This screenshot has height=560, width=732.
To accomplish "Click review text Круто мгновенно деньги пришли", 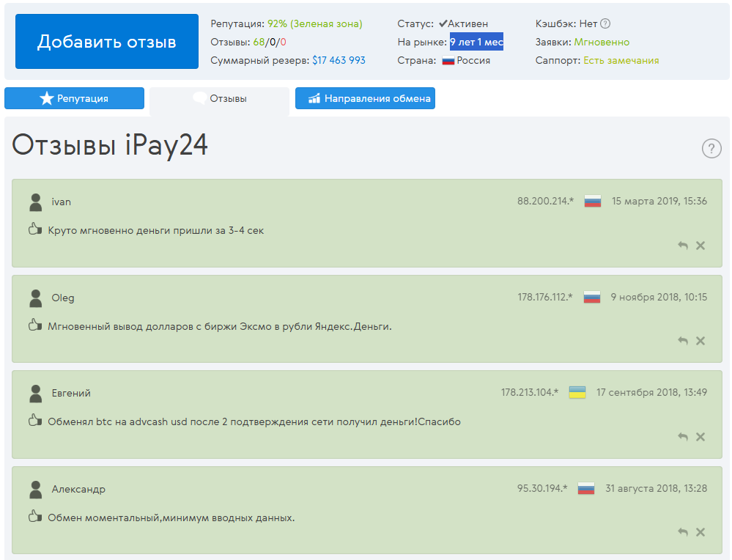I will [156, 230].
